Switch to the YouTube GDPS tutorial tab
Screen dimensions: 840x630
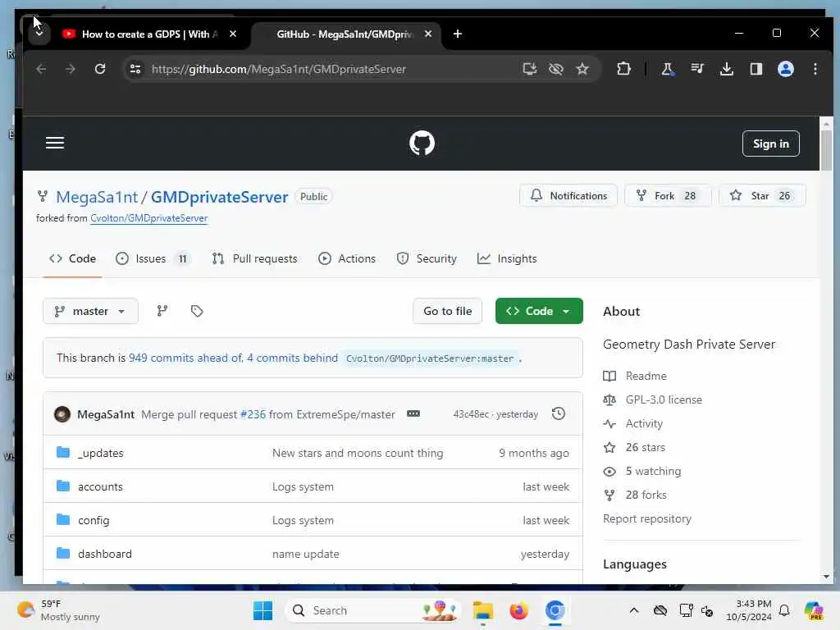pos(149,34)
